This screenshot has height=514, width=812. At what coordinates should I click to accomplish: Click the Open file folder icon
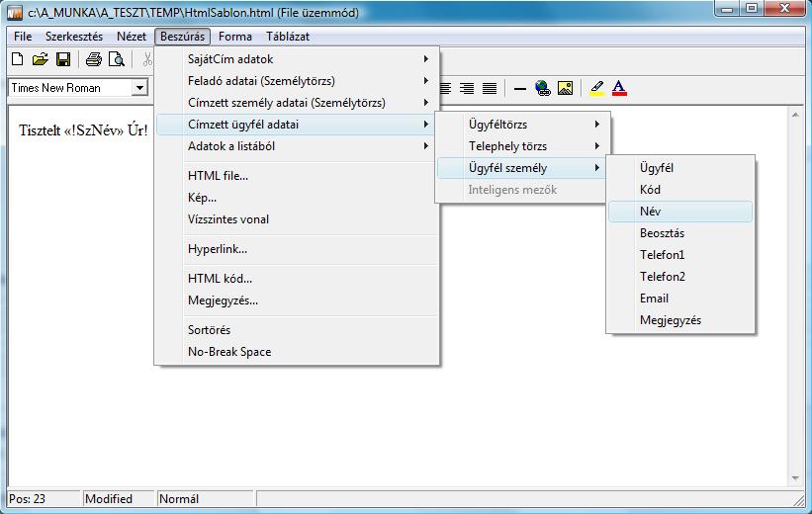click(40, 59)
